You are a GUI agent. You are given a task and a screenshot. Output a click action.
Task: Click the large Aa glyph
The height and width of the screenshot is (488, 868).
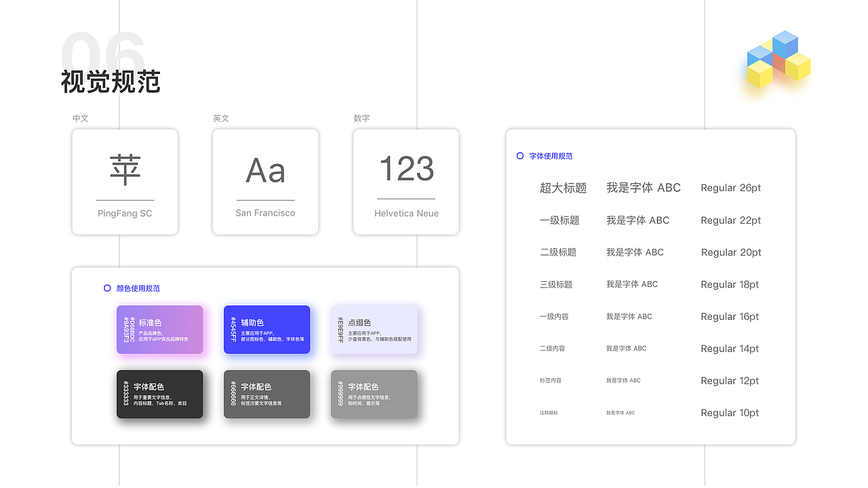[x=265, y=170]
